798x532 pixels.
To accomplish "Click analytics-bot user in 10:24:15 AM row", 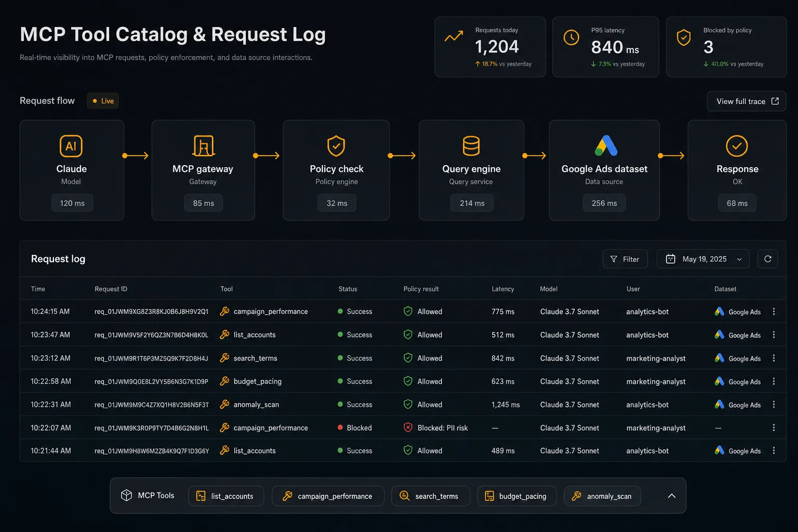I will tap(647, 312).
